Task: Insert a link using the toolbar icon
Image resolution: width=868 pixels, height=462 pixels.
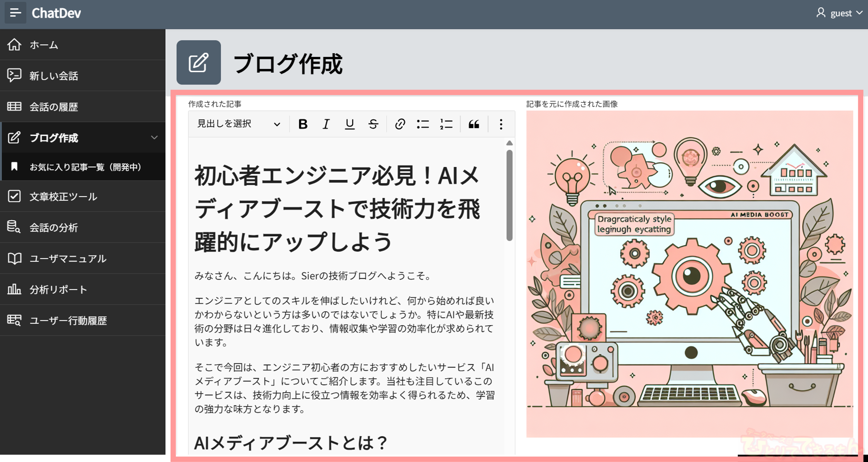Action: tap(400, 124)
